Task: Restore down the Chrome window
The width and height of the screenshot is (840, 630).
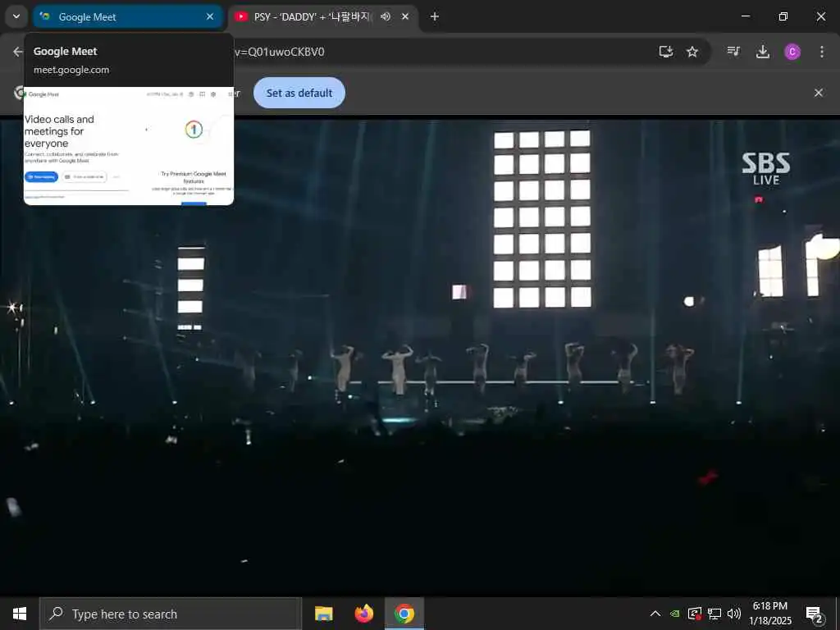Action: click(x=783, y=16)
